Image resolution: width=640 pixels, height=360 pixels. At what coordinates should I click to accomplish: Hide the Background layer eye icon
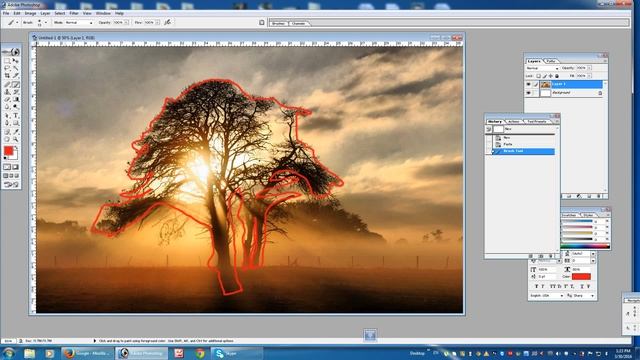(x=529, y=93)
